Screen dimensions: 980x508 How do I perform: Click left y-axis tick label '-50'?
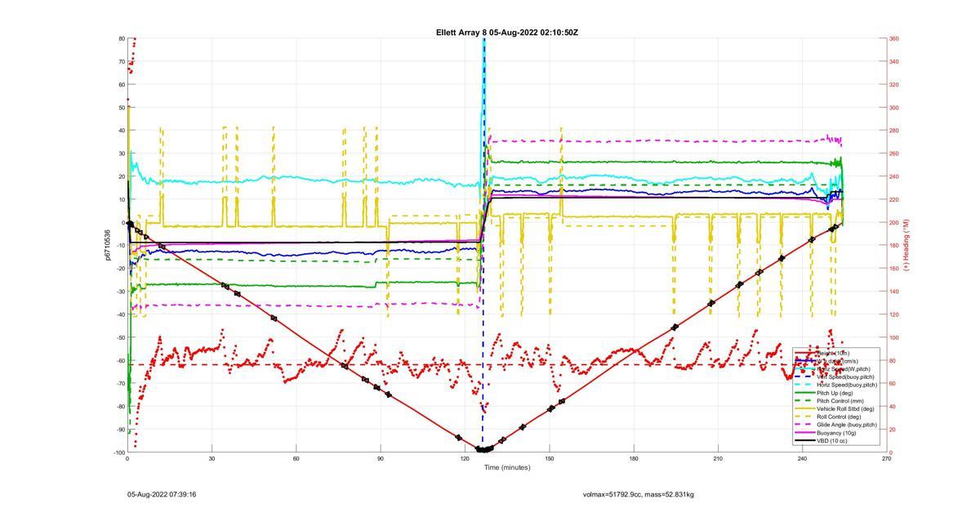click(119, 337)
